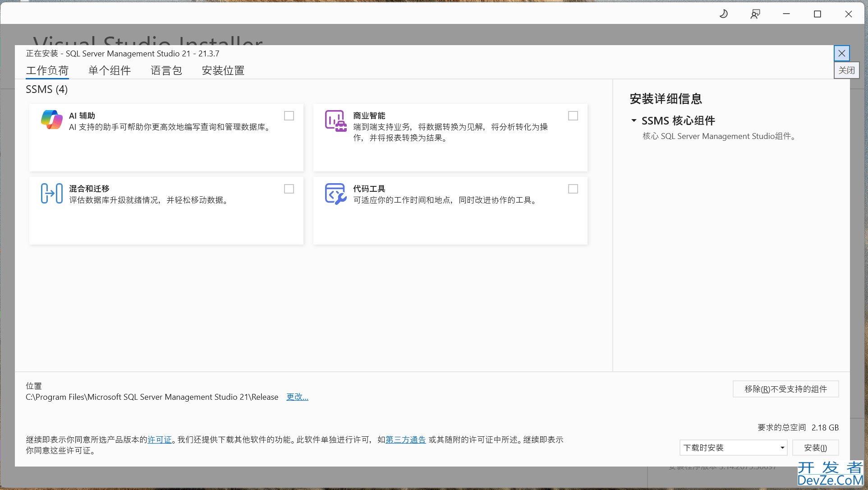Screen dimensions: 868x490
Task: Open the 安装位置 tab
Action: point(223,70)
